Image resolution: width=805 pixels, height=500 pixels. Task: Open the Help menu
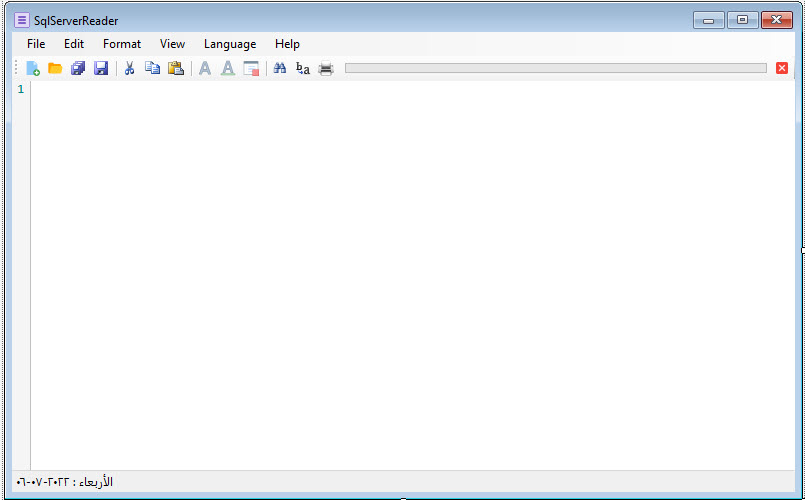287,44
